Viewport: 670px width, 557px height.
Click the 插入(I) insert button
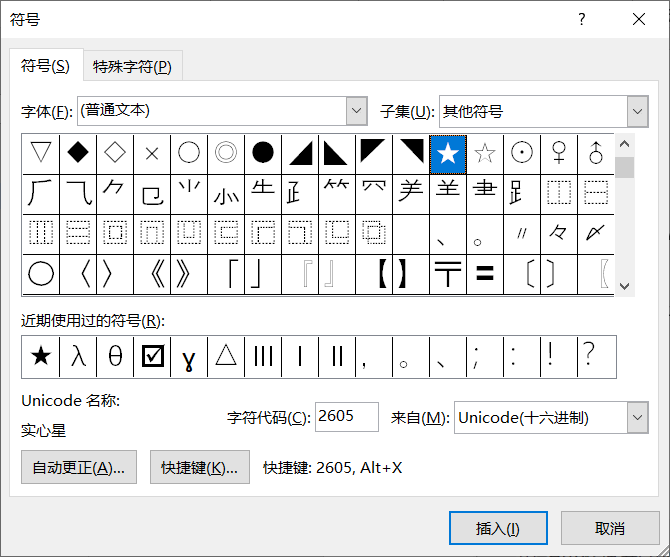[x=498, y=528]
